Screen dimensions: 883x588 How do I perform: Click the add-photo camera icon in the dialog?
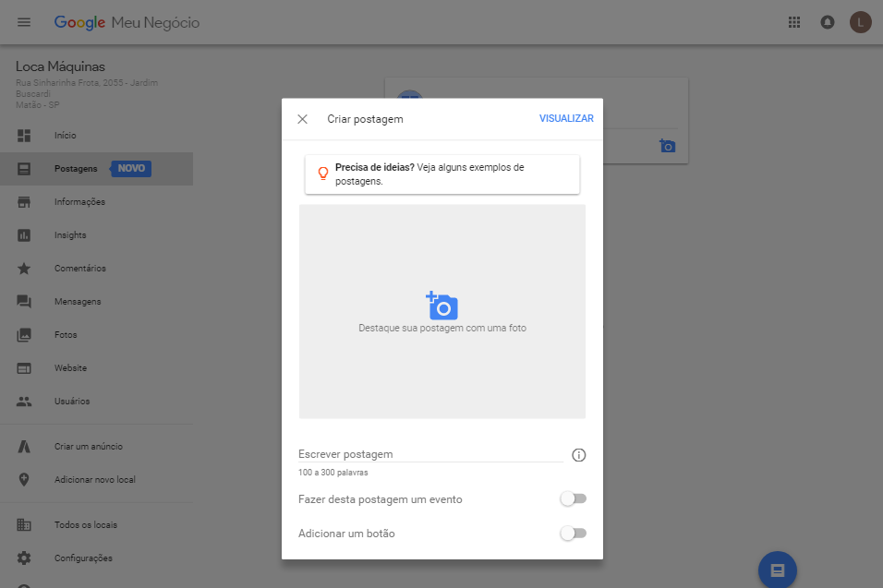pyautogui.click(x=442, y=306)
